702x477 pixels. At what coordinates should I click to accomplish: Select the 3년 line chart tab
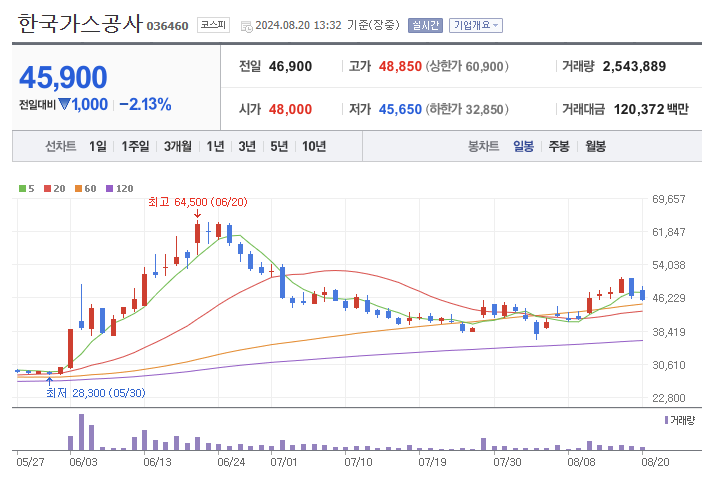coord(247,146)
